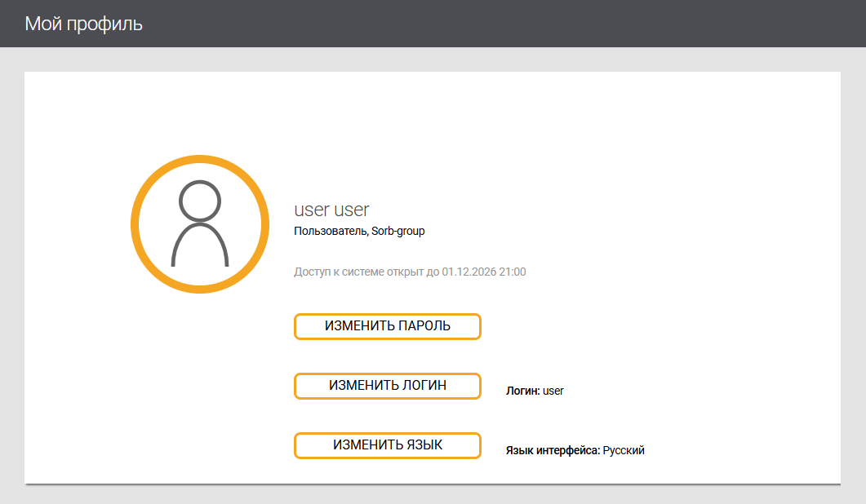This screenshot has height=504, width=866.
Task: Click the Мой профиль page title
Action: click(83, 24)
